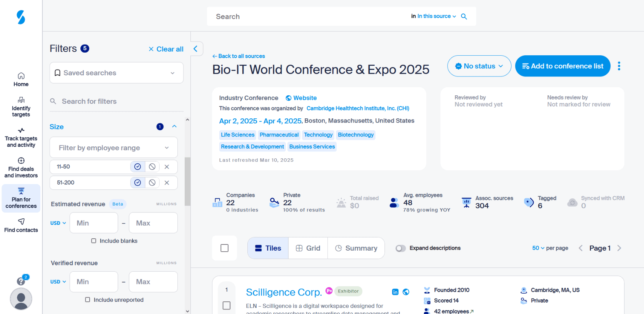
Task: Go to the next results page
Action: click(619, 248)
